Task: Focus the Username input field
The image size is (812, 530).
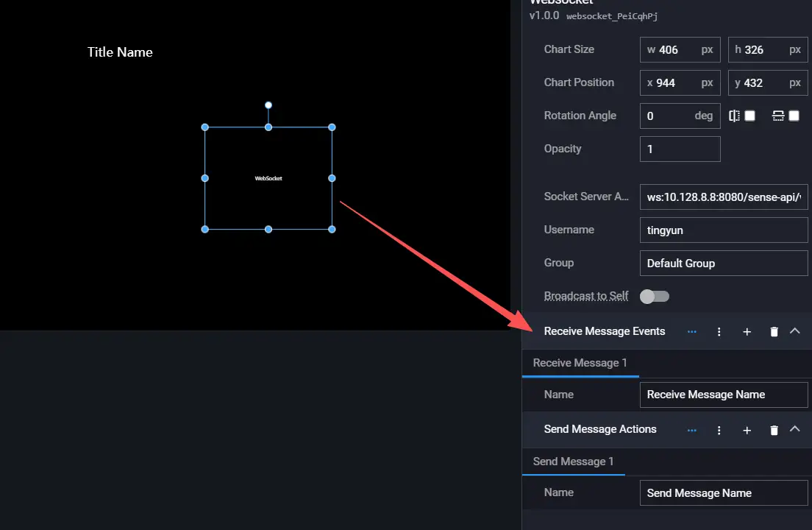Action: (x=724, y=230)
